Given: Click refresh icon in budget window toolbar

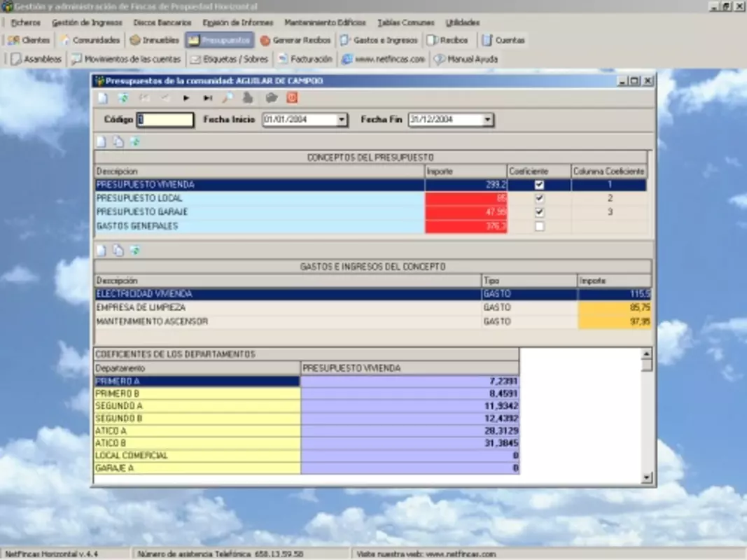Looking at the screenshot, I should (x=123, y=98).
